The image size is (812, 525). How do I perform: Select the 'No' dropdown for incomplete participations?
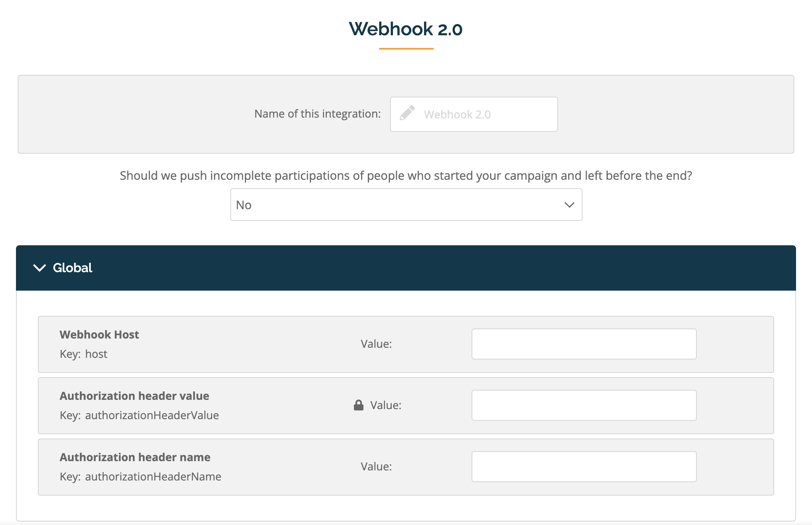coord(406,205)
